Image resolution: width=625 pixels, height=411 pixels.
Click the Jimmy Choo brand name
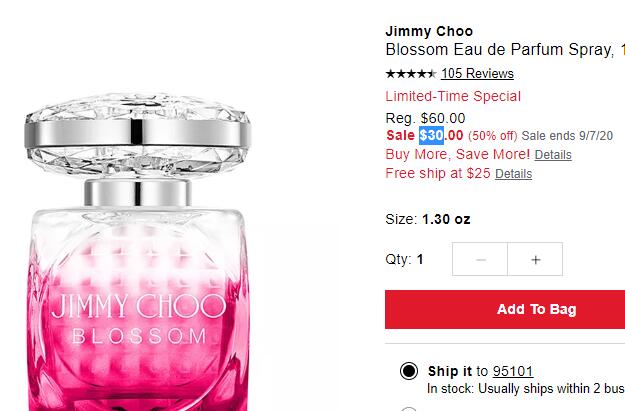coord(429,31)
